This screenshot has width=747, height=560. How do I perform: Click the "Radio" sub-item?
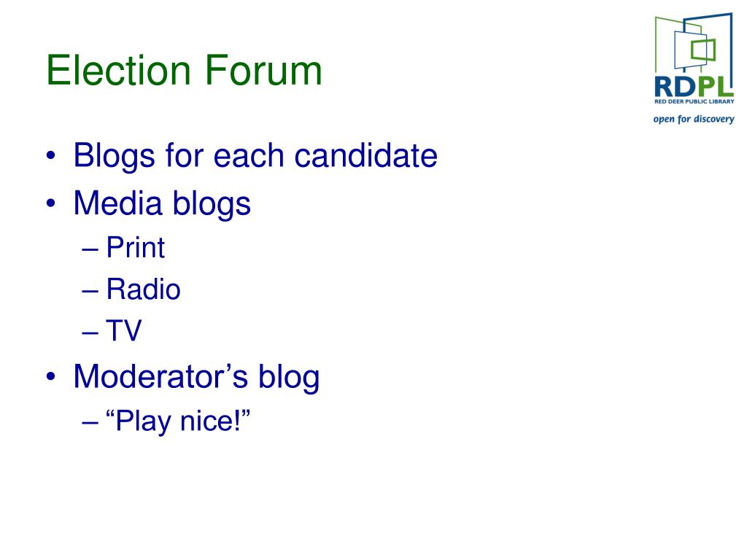[144, 289]
